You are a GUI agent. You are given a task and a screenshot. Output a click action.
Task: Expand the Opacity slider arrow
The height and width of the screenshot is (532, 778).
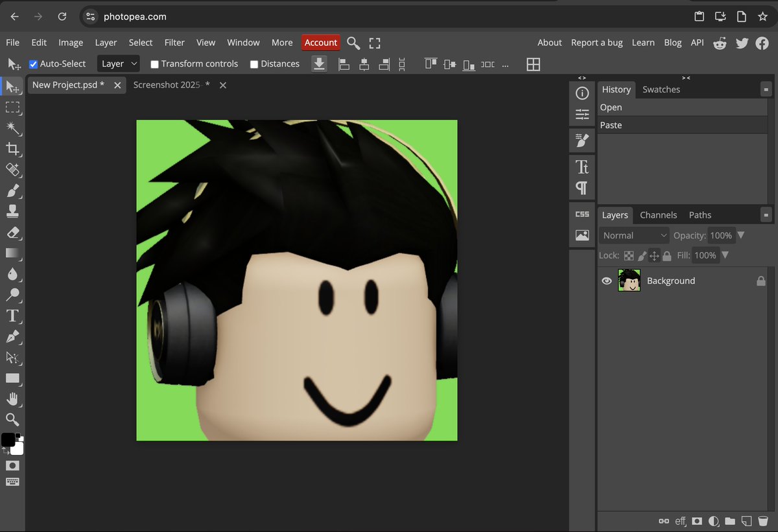pyautogui.click(x=741, y=235)
